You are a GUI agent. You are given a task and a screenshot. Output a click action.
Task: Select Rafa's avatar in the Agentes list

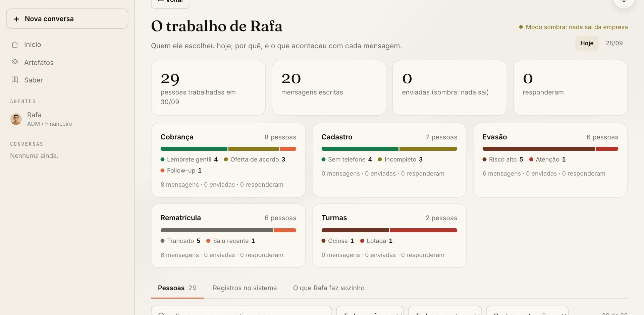(x=16, y=119)
